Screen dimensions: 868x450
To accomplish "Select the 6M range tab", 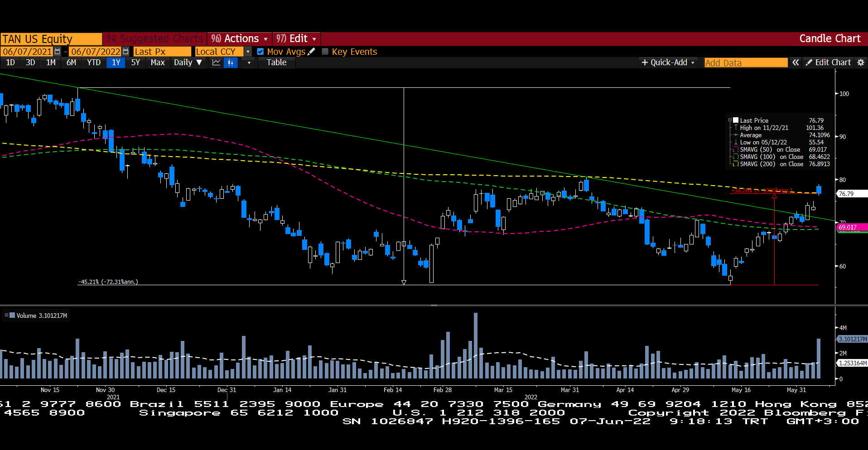I will (x=71, y=62).
